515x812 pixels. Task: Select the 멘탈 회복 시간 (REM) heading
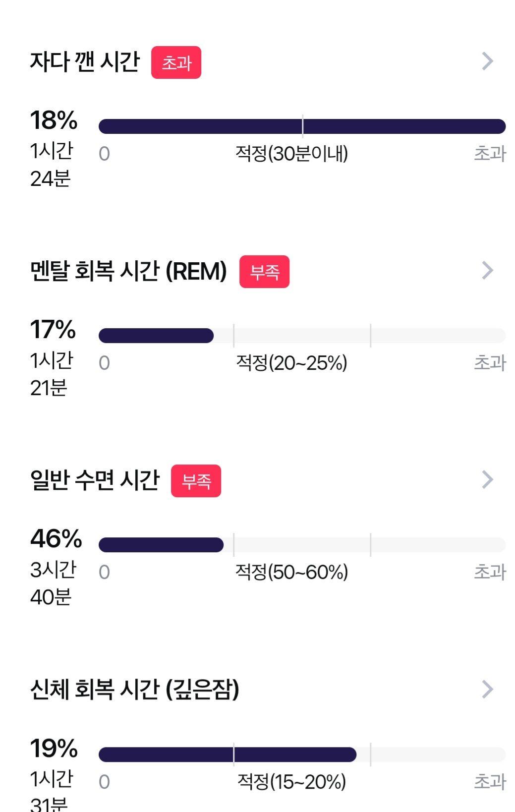click(128, 271)
